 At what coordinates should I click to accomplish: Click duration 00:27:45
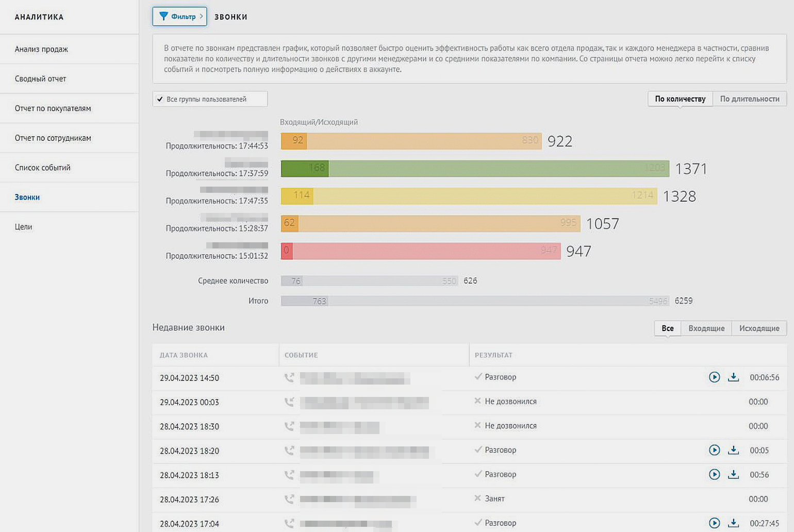(764, 523)
